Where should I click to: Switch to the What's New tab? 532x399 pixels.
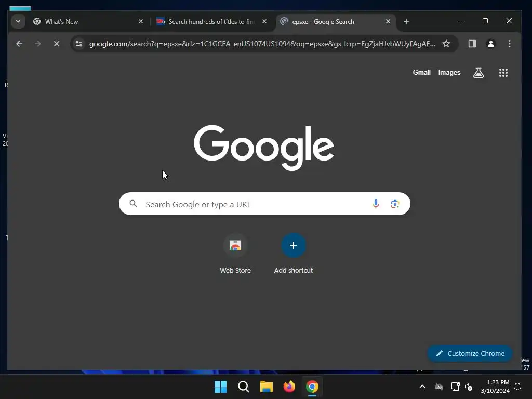pyautogui.click(x=88, y=22)
